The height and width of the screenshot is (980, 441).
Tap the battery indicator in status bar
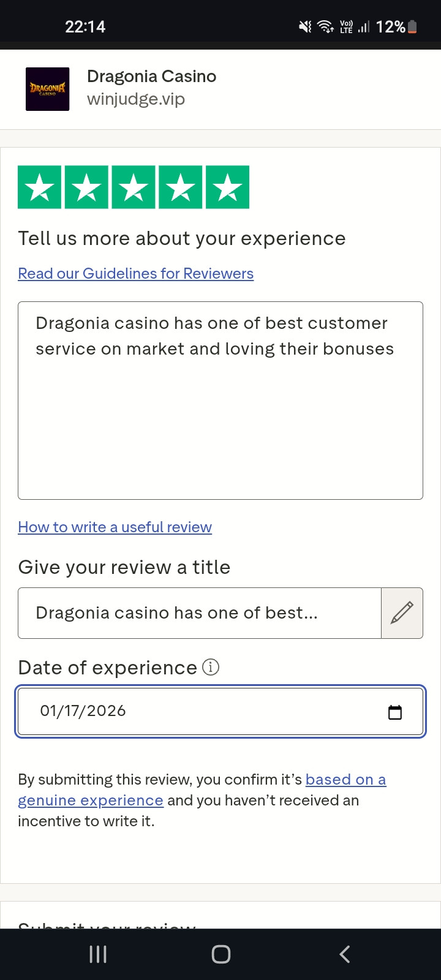click(x=412, y=27)
